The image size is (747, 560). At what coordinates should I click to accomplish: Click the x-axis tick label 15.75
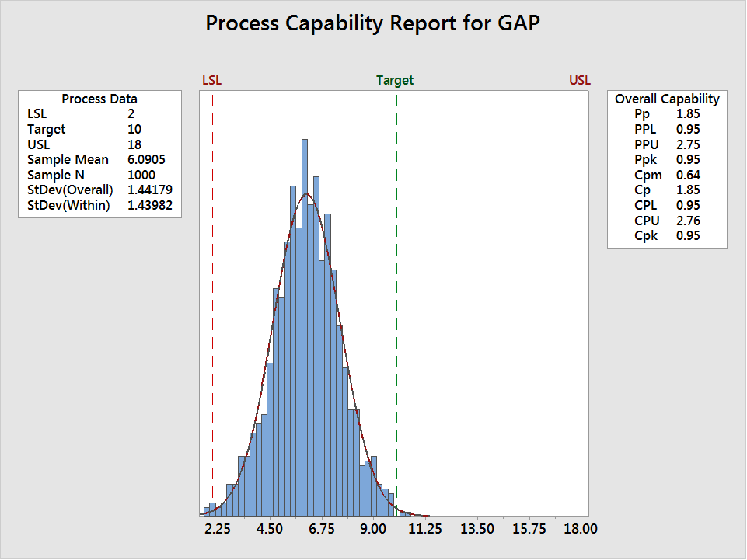tap(529, 529)
